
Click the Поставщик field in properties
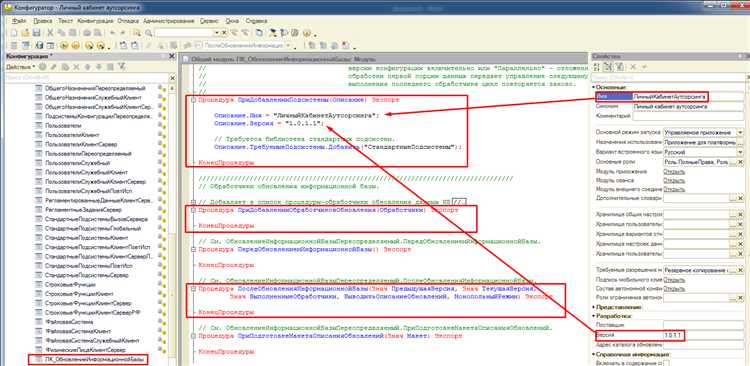click(704, 325)
